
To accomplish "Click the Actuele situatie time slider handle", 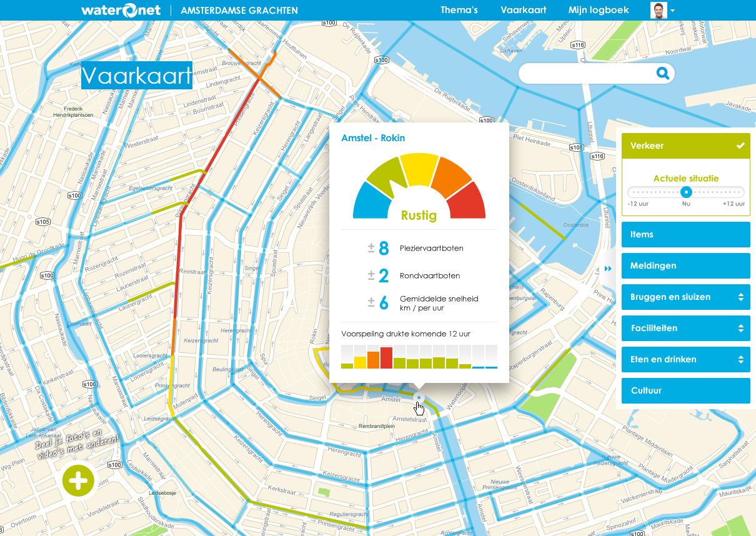I will pos(686,192).
